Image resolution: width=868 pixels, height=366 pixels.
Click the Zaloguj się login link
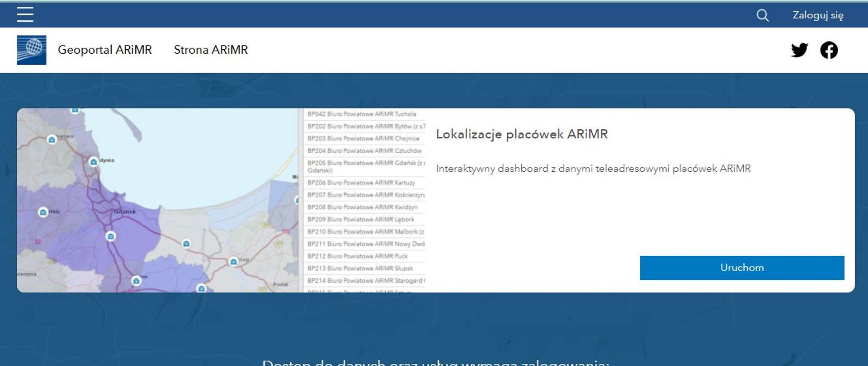pyautogui.click(x=817, y=15)
